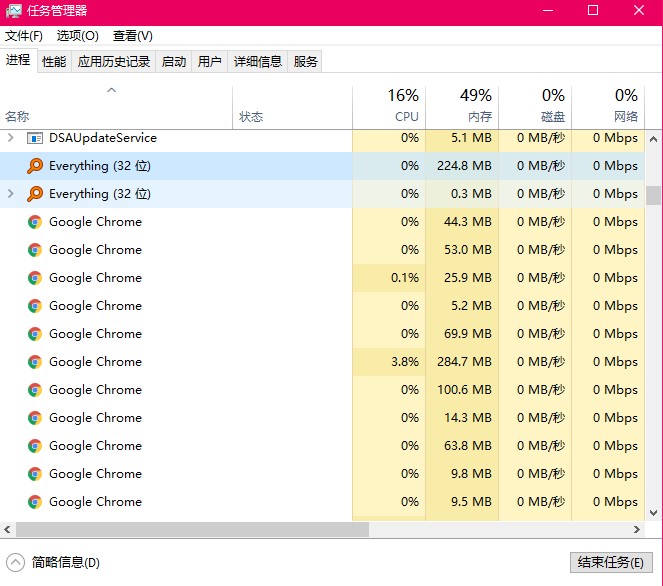Click Chrome icon in the 284.7 MB row
Viewport: 663px width, 586px height.
coord(35,362)
